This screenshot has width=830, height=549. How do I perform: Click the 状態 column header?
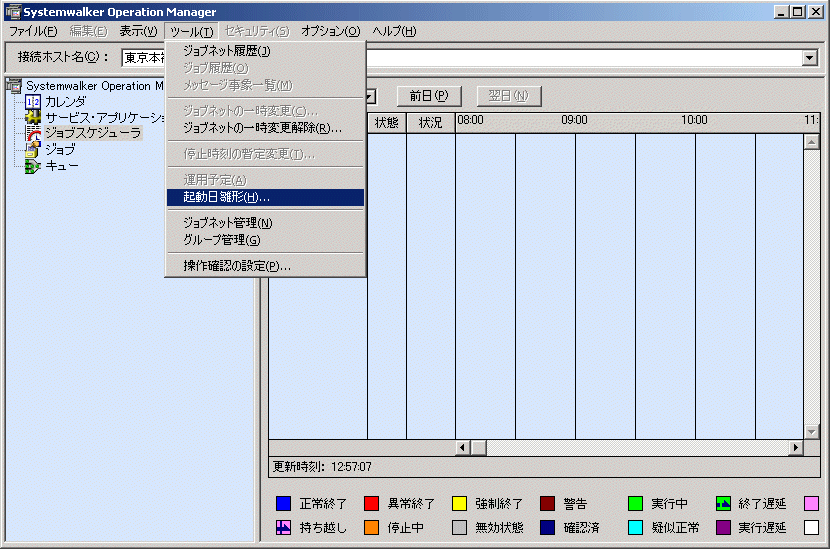[386, 123]
